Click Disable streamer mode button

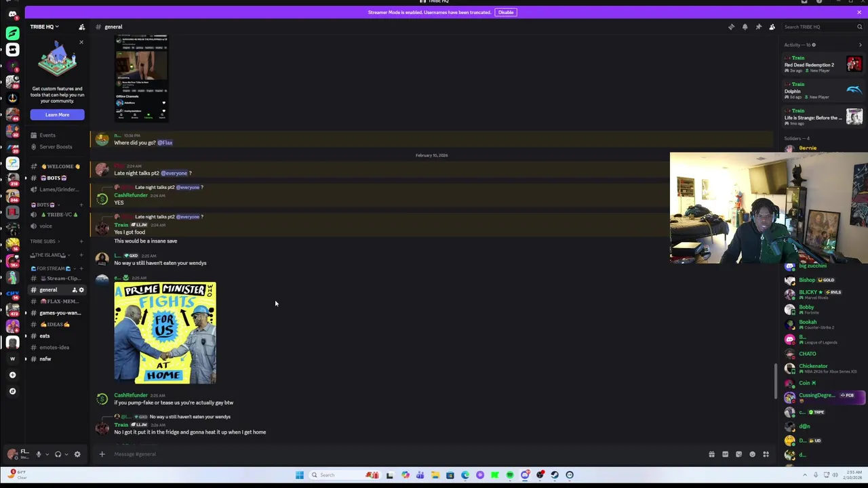[x=506, y=12]
